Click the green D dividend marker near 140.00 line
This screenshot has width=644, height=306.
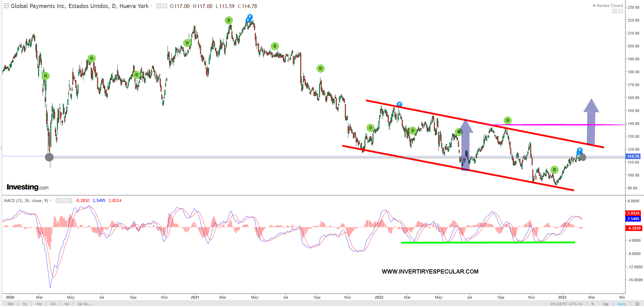[508, 120]
